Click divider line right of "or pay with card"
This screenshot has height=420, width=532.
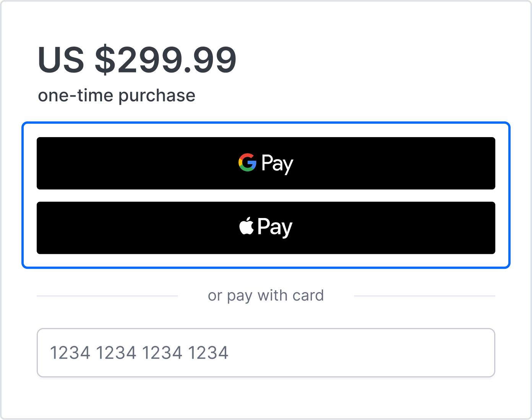click(x=425, y=296)
